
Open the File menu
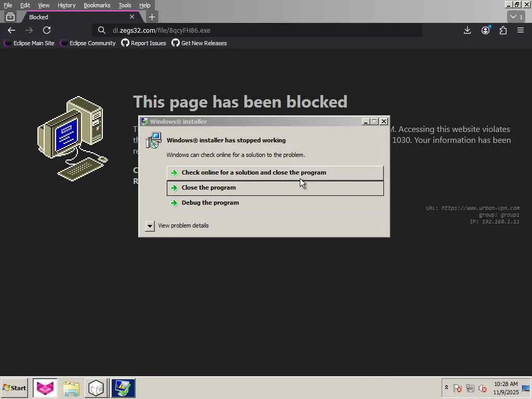point(8,5)
